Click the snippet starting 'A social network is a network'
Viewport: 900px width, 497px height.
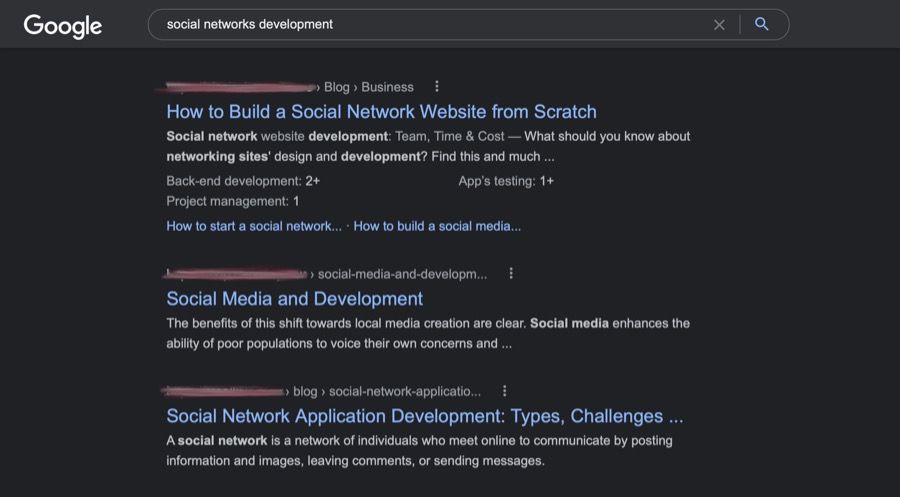[x=419, y=451]
